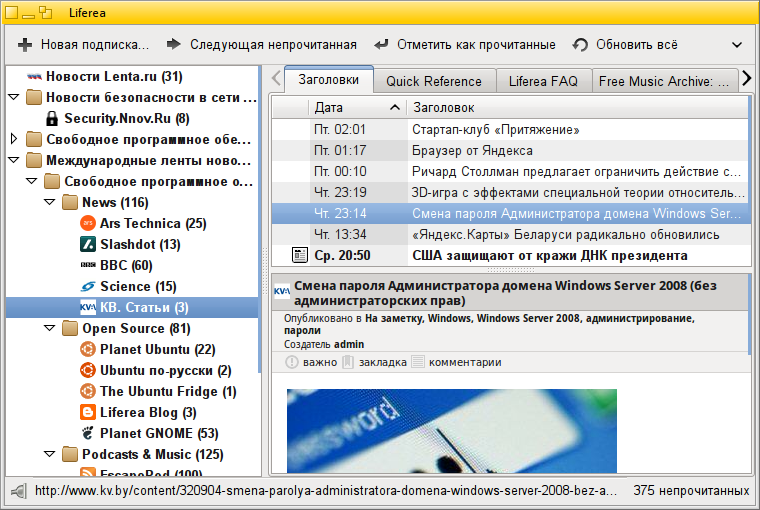This screenshot has height=510, width=760.
Task: Click Новая подписка... toolbar button label
Action: point(95,45)
